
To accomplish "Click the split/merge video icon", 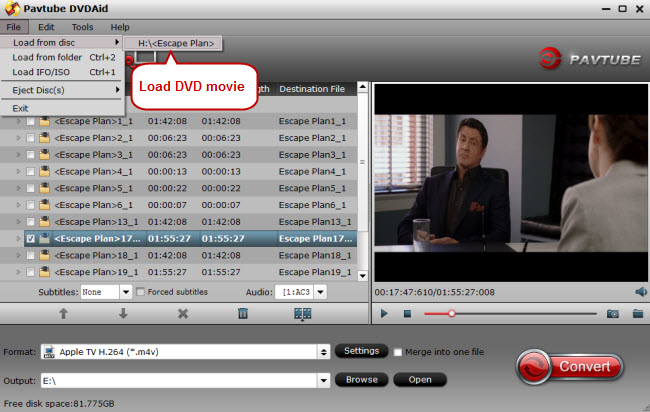I will point(303,314).
